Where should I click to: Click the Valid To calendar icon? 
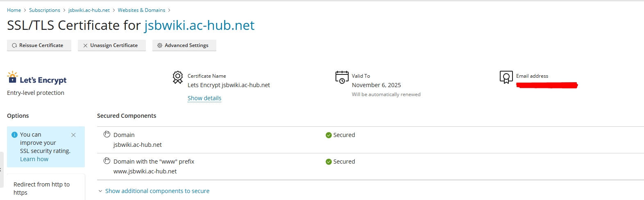[342, 77]
